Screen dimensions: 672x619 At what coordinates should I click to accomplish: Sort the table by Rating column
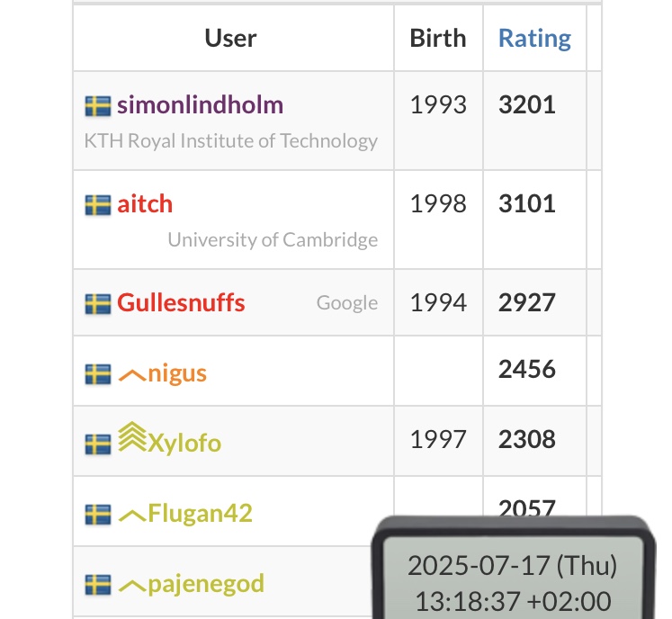(x=534, y=38)
